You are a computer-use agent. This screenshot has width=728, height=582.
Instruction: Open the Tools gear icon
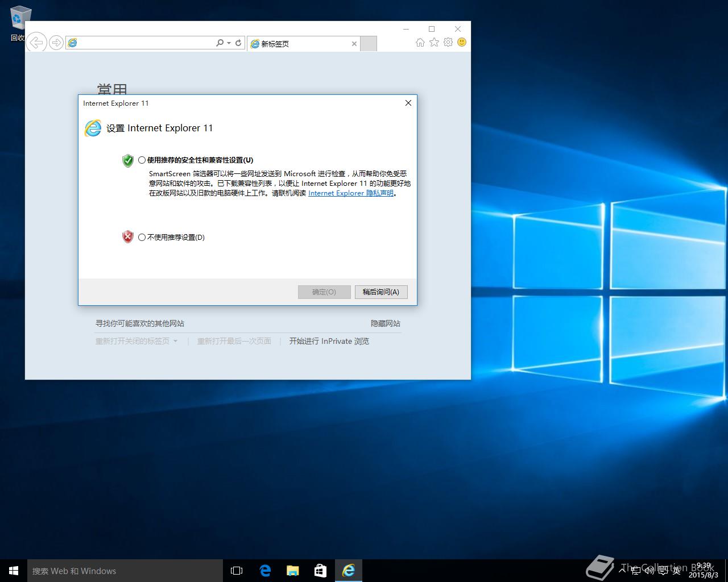coord(448,43)
